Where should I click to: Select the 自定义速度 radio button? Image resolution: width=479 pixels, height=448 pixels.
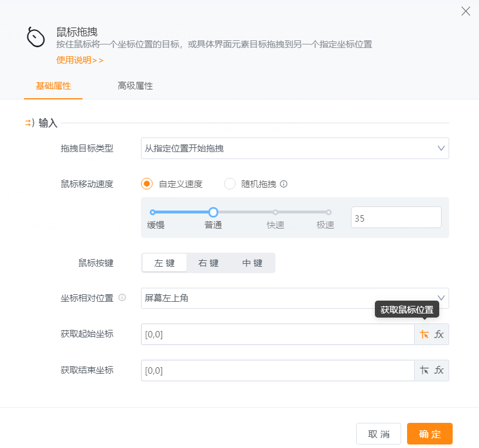(x=147, y=184)
